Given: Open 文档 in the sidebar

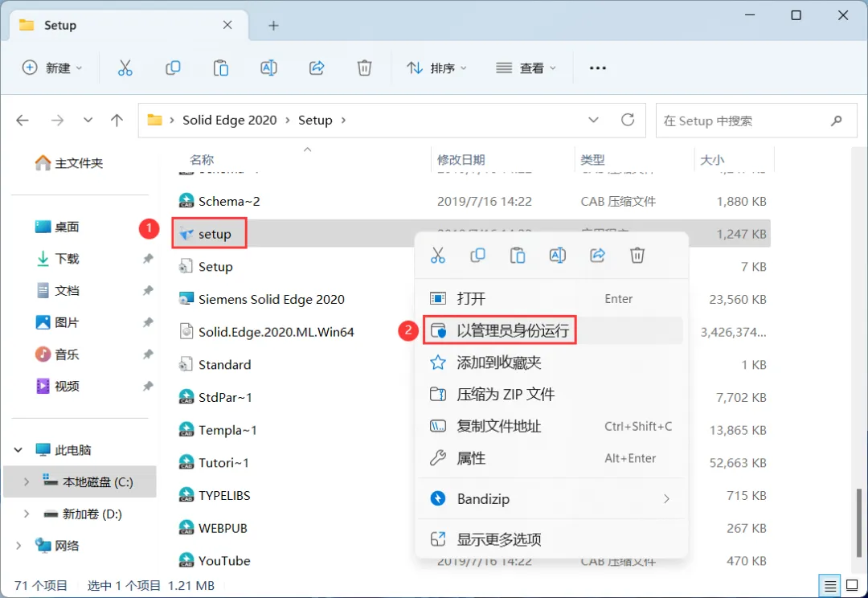Looking at the screenshot, I should click(58, 291).
